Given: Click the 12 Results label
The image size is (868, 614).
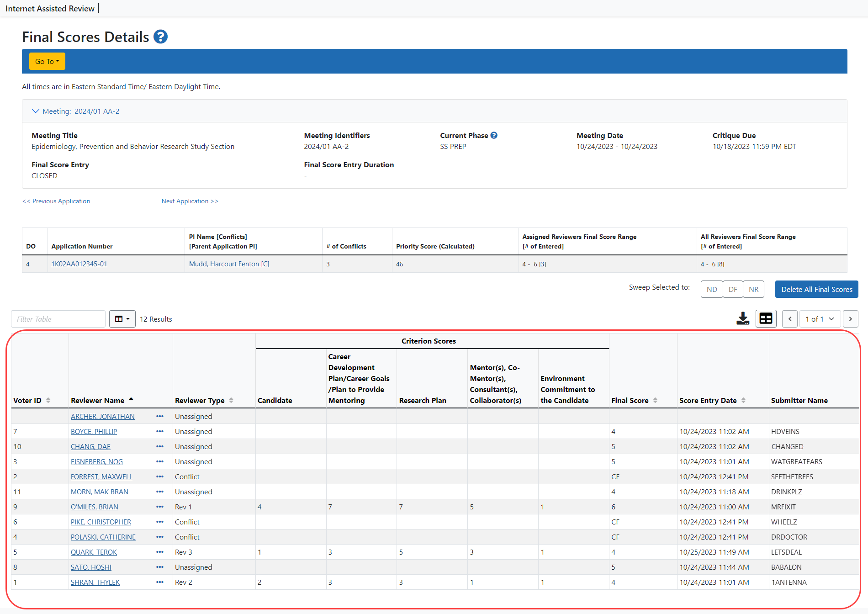Looking at the screenshot, I should point(156,319).
